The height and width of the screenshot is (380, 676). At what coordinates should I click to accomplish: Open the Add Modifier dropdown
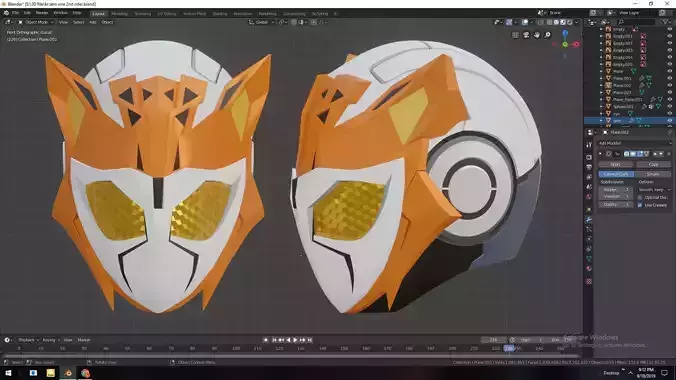[x=634, y=143]
